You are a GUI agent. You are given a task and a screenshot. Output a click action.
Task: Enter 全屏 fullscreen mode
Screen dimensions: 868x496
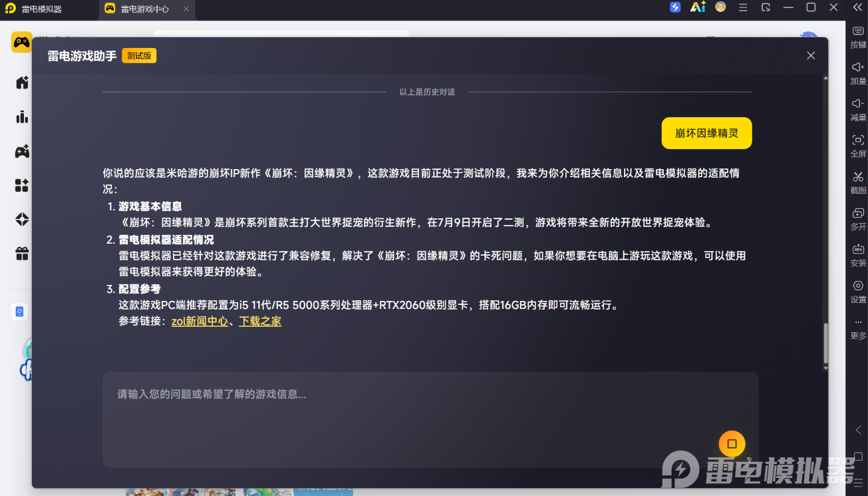(x=858, y=146)
